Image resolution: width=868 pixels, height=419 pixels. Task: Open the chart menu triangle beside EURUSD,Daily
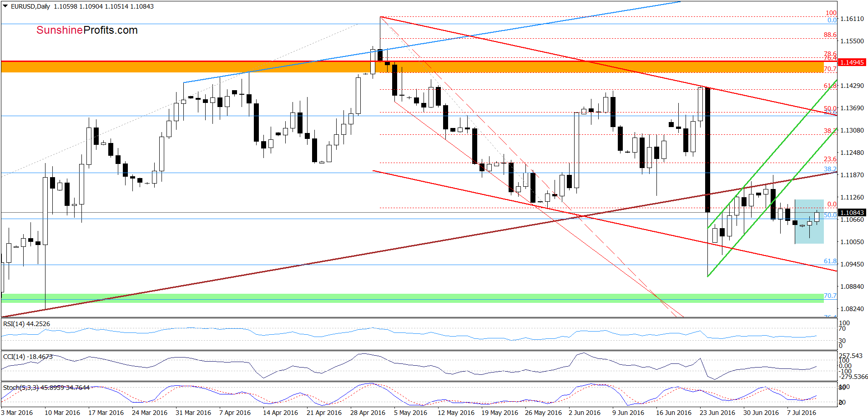[x=5, y=6]
